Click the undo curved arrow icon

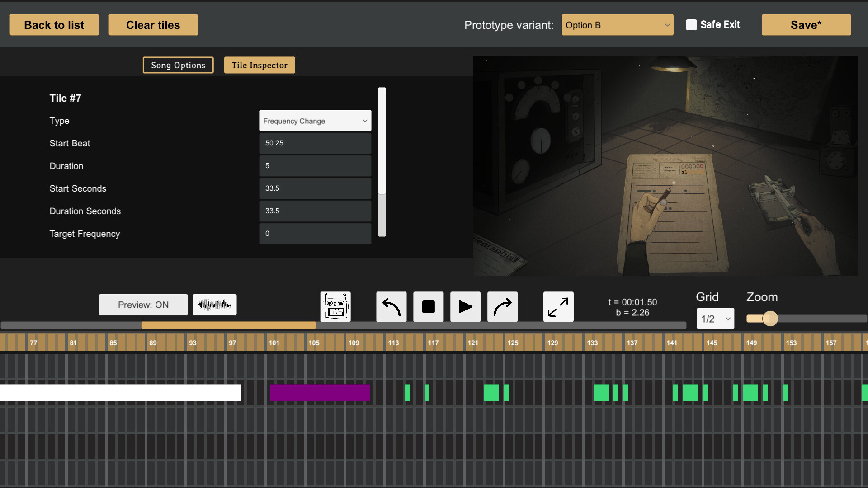pyautogui.click(x=392, y=306)
